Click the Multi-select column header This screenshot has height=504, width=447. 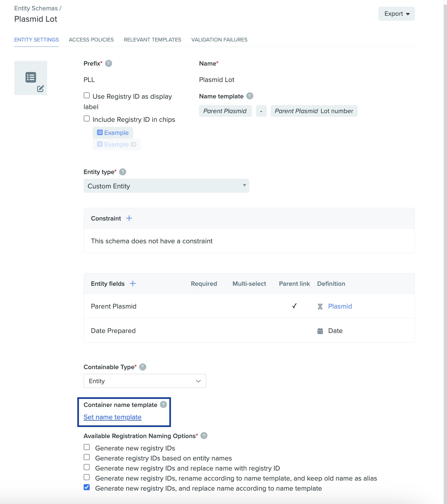coord(249,283)
